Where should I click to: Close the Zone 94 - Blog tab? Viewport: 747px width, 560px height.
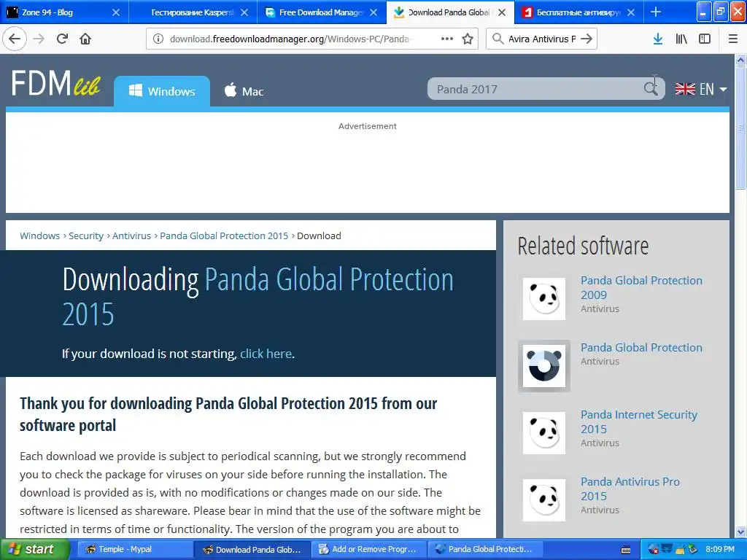pos(116,12)
